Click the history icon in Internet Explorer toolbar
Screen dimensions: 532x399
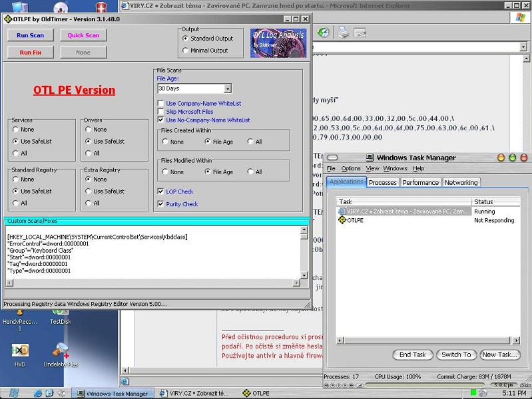click(324, 33)
